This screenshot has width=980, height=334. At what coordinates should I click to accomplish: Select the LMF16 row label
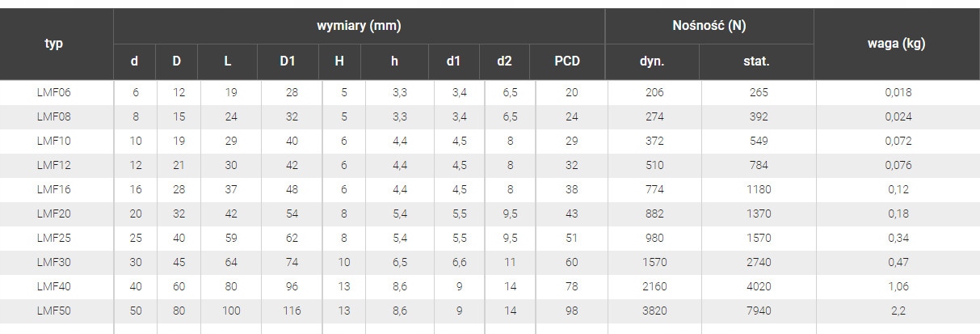tap(54, 189)
